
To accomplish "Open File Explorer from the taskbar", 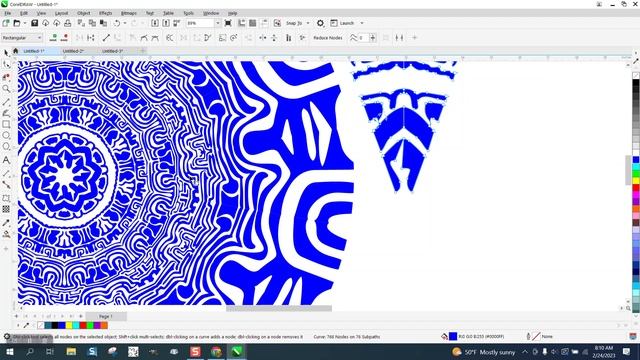I will coord(71,351).
